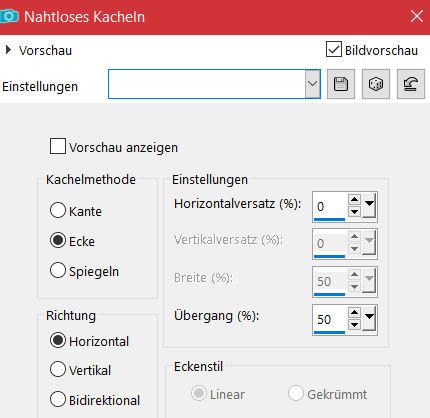The height and width of the screenshot is (418, 430).
Task: Click the camera icon in title bar
Action: pyautogui.click(x=9, y=16)
